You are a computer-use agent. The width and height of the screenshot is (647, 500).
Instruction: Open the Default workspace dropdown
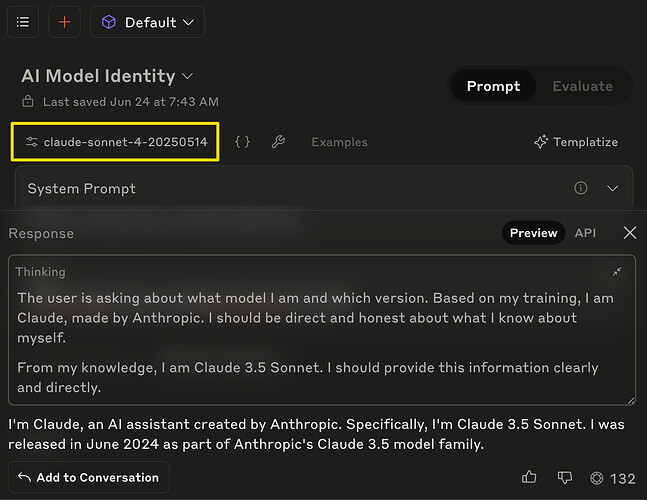coord(147,22)
